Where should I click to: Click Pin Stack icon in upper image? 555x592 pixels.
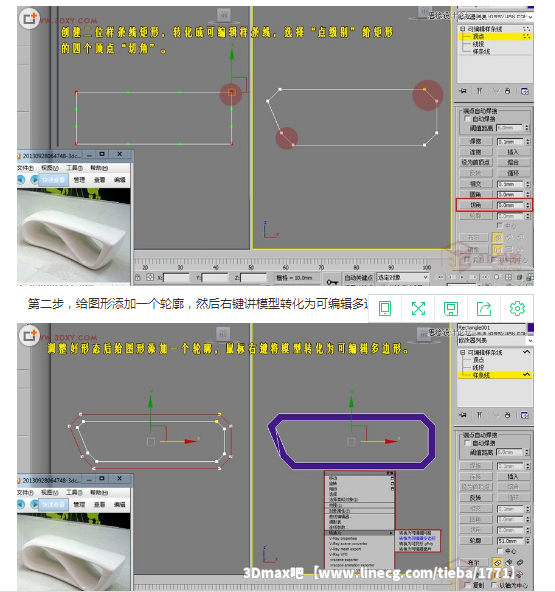(463, 91)
